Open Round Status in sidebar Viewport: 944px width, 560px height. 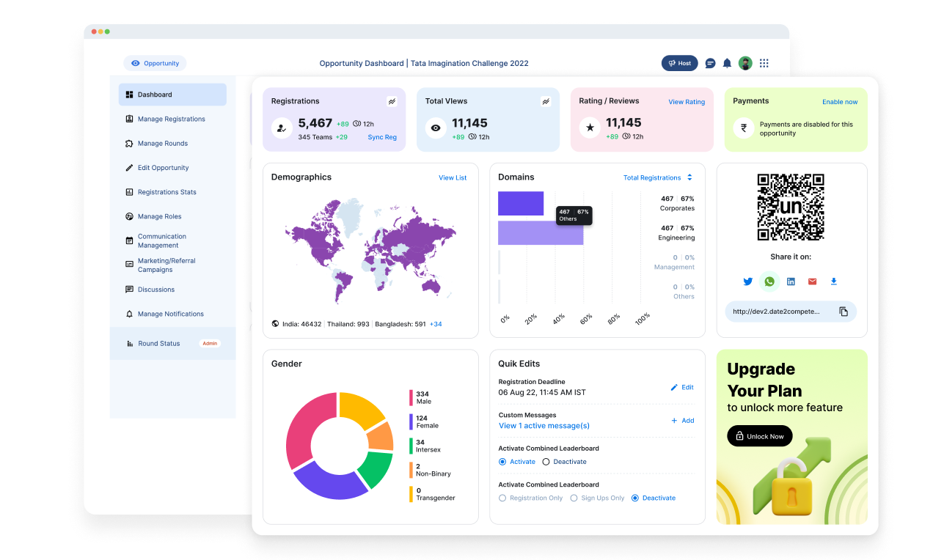click(172, 343)
